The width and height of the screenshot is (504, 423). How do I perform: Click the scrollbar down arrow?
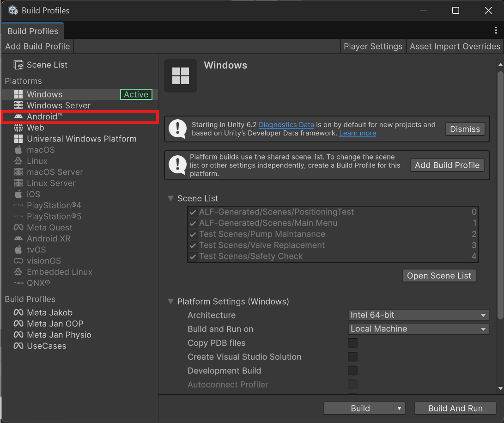point(500,388)
